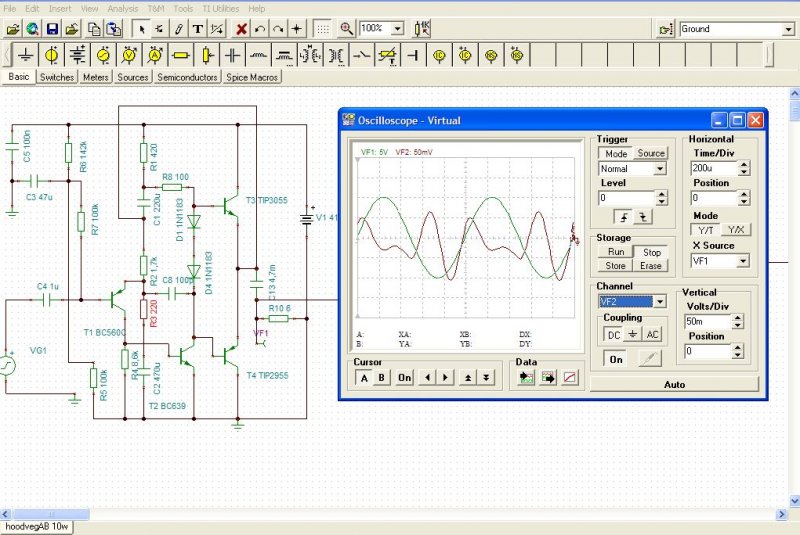Screen dimensions: 800x535
Task: Insert a ground symbol from component bar
Action: [25, 55]
